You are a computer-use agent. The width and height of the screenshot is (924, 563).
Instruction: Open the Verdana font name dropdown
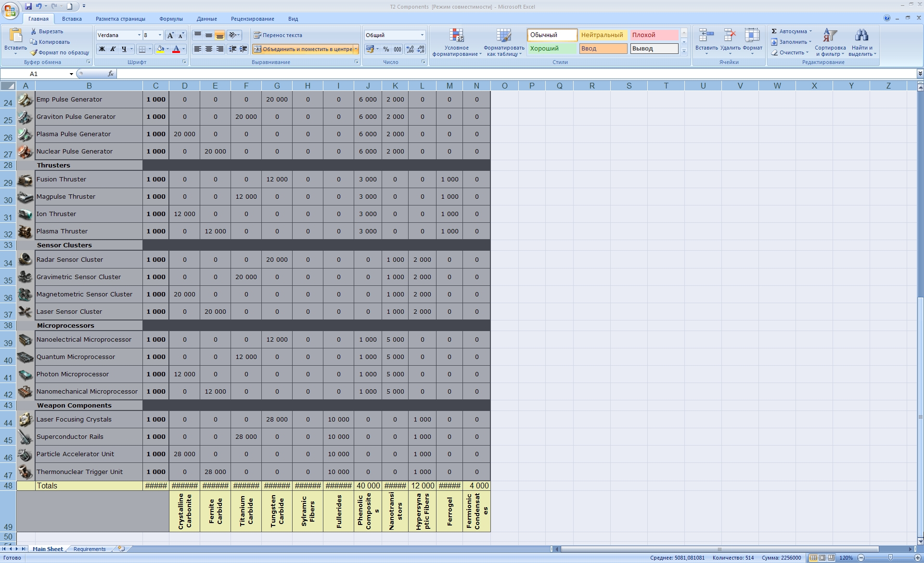(x=139, y=35)
